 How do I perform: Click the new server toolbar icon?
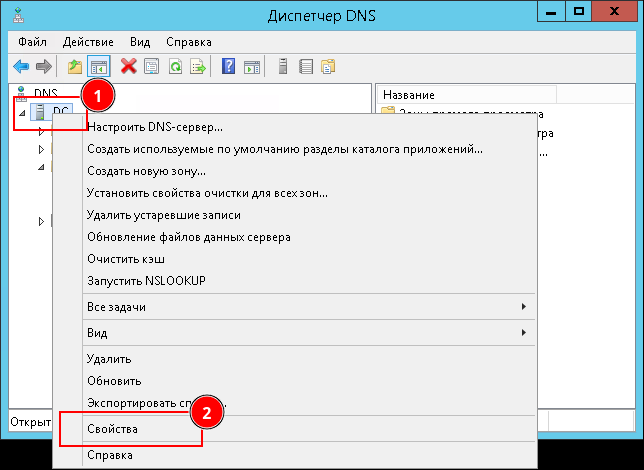[283, 67]
